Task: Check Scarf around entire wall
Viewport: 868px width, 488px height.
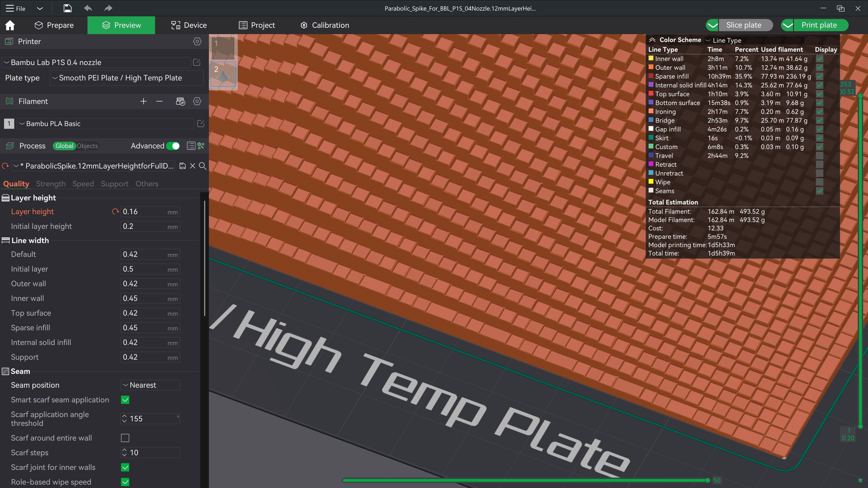Action: [125, 438]
